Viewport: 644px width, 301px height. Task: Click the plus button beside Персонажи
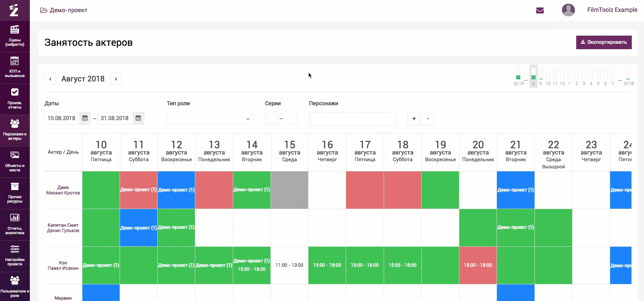(x=414, y=118)
